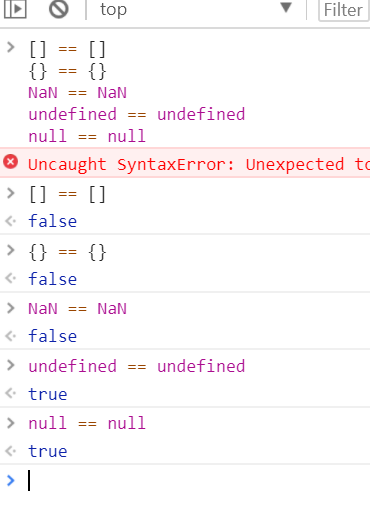The image size is (370, 512).
Task: Click the false result under '{} == {}'
Action: coord(53,279)
